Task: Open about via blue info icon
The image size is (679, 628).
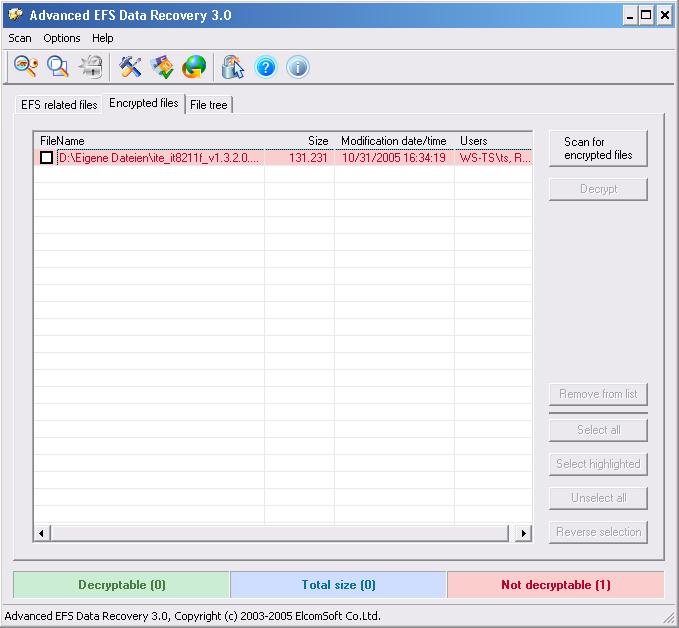Action: (x=298, y=68)
